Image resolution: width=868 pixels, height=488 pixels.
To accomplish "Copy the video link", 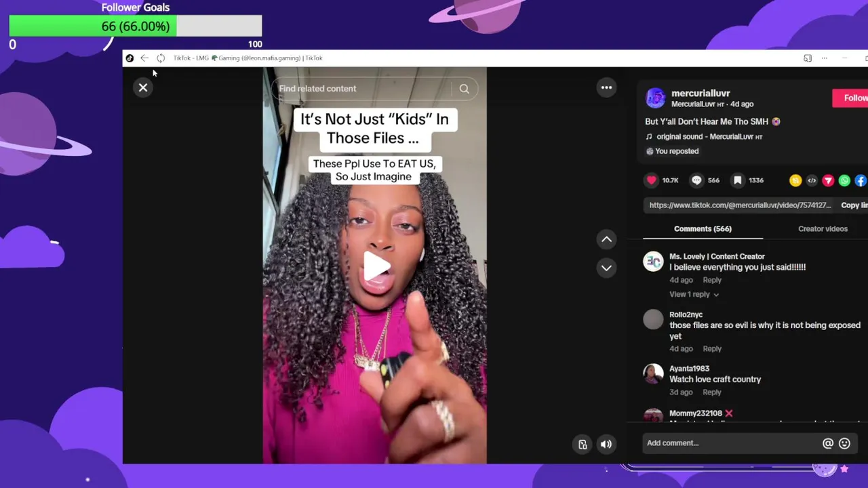I will pos(854,205).
